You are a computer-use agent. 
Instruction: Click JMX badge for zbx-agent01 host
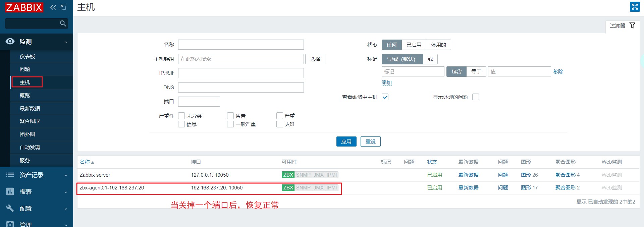[319, 188]
